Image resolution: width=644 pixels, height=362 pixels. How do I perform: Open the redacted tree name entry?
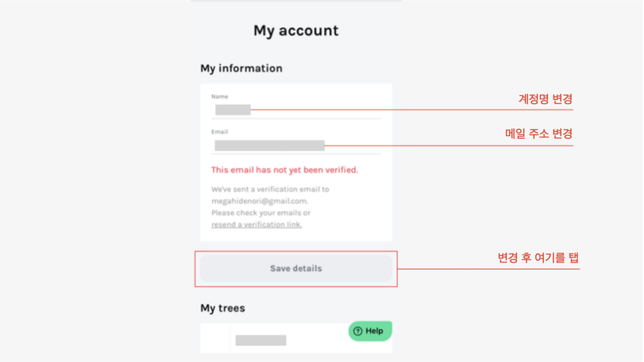261,340
